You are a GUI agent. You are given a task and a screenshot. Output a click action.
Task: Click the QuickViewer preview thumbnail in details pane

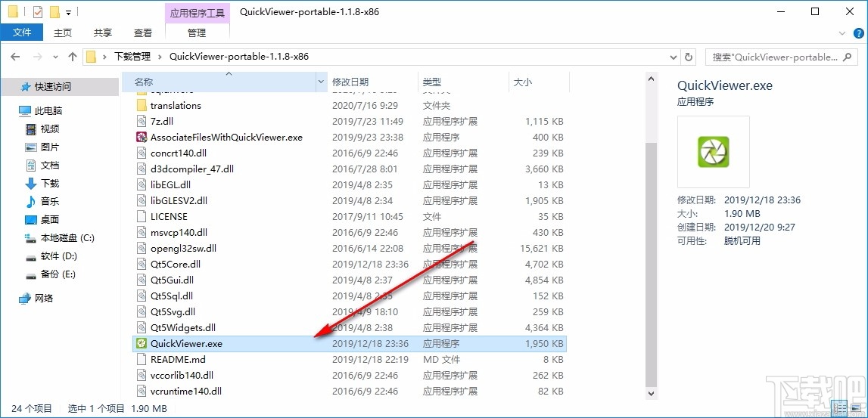coord(714,152)
